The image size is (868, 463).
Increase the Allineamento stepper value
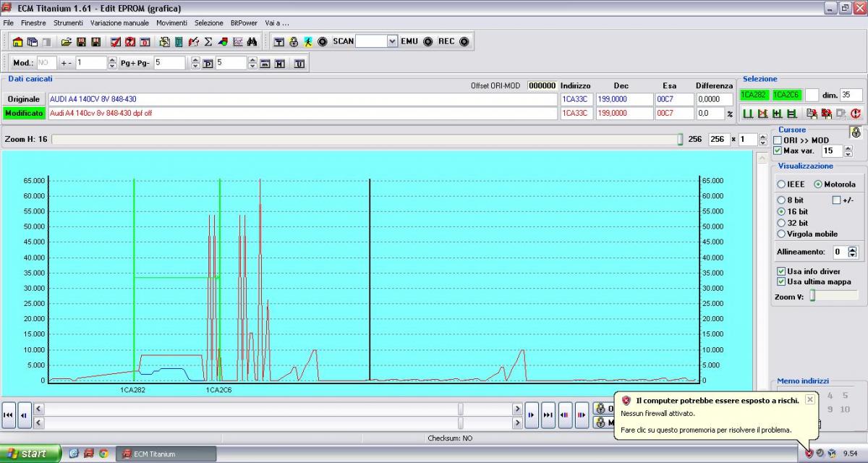[x=852, y=249]
